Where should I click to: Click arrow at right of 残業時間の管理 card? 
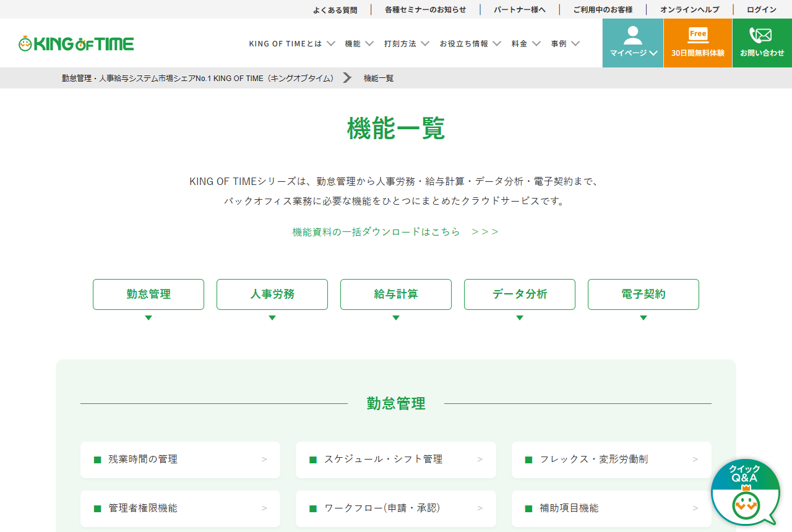tap(264, 460)
